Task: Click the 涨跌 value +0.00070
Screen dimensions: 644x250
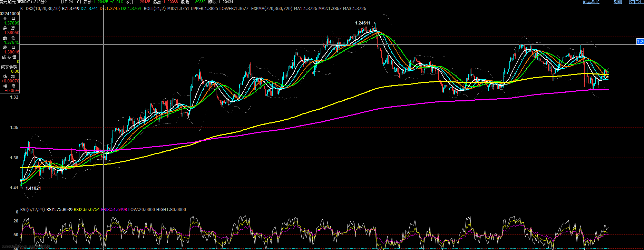Action: point(10,81)
